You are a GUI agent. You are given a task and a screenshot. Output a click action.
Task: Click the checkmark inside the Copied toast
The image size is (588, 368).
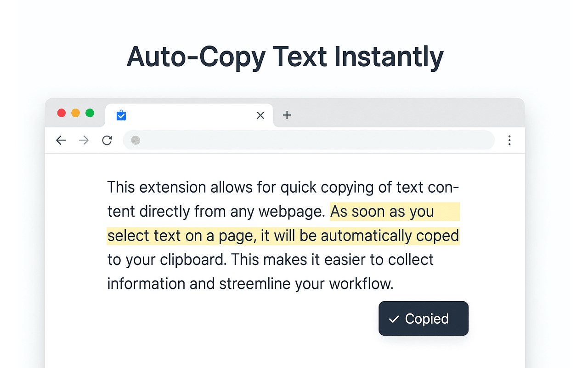click(x=393, y=319)
